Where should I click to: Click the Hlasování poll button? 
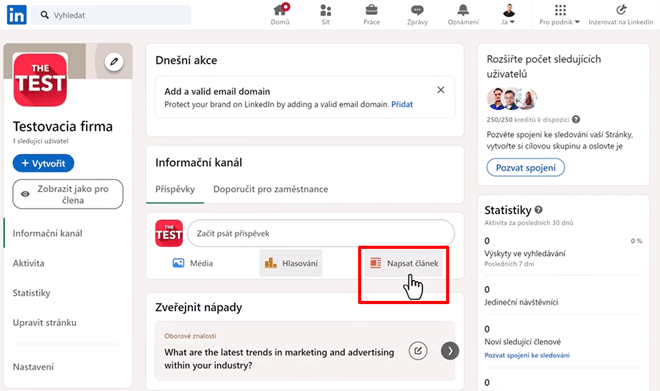(291, 263)
